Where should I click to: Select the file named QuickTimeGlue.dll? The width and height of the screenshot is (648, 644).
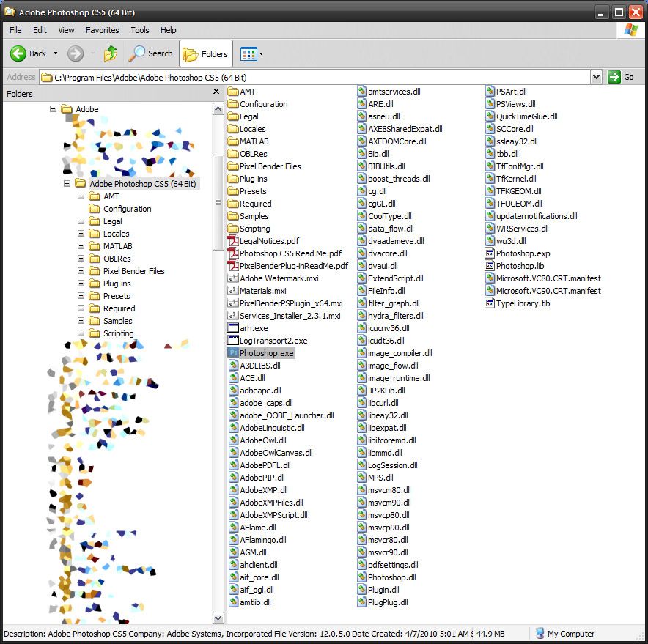pyautogui.click(x=526, y=116)
